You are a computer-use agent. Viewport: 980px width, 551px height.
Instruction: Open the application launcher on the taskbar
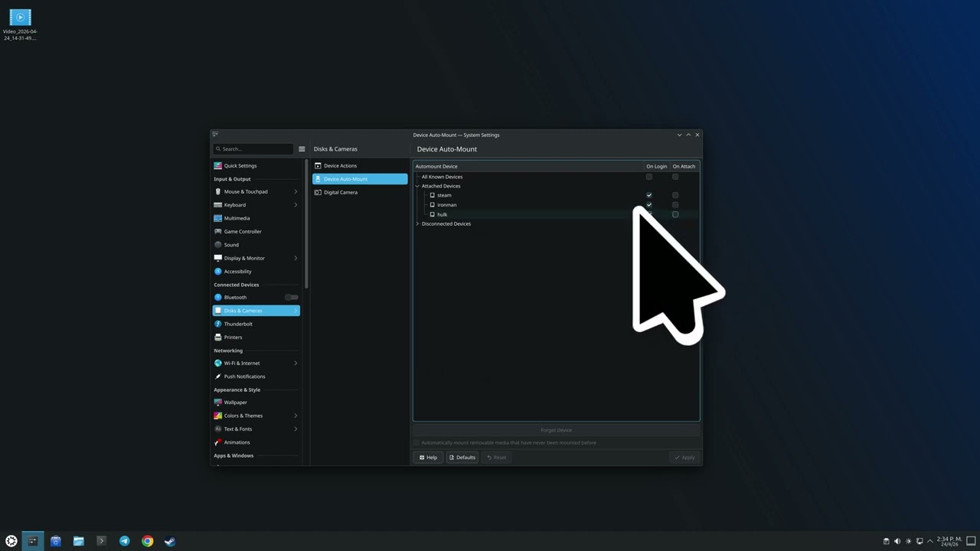click(x=11, y=541)
